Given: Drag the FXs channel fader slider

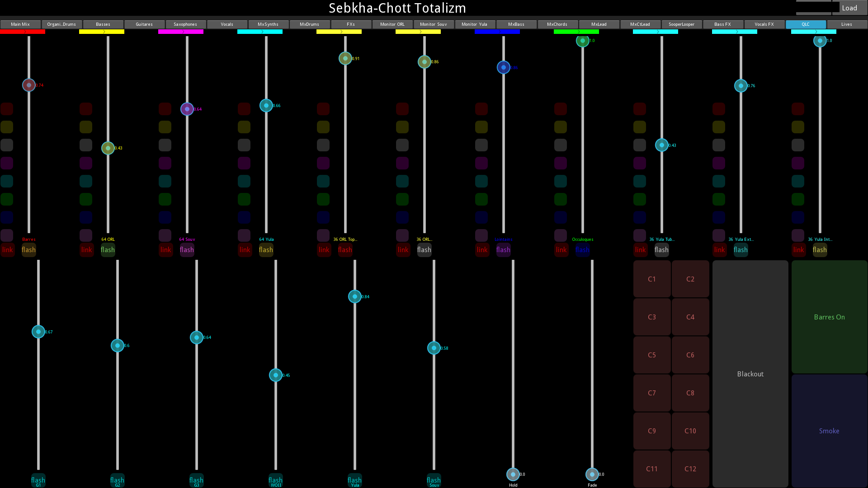Looking at the screenshot, I should point(345,58).
